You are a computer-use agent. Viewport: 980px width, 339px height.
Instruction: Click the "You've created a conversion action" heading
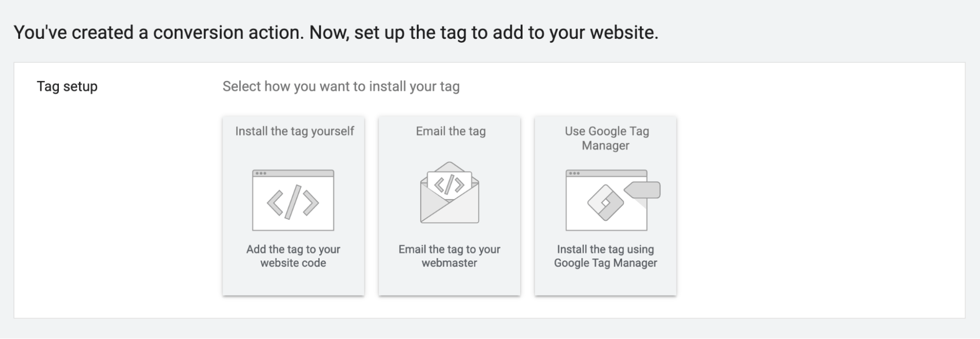point(336,32)
